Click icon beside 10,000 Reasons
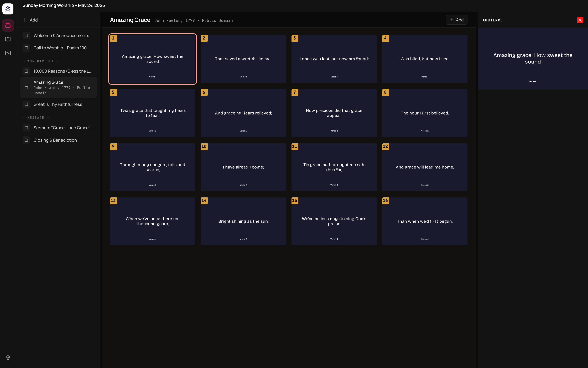588x368 pixels. click(x=26, y=71)
